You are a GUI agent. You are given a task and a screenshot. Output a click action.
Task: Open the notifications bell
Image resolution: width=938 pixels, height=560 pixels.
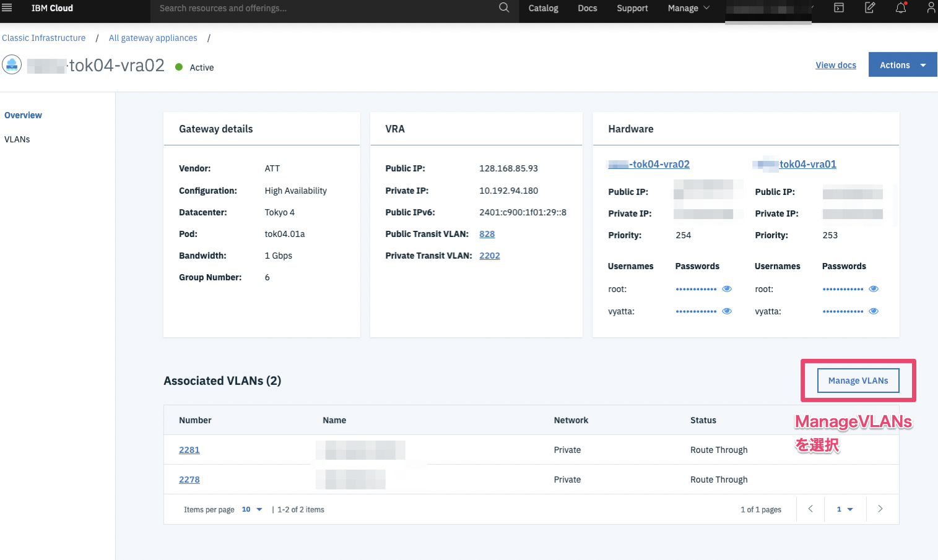point(901,7)
